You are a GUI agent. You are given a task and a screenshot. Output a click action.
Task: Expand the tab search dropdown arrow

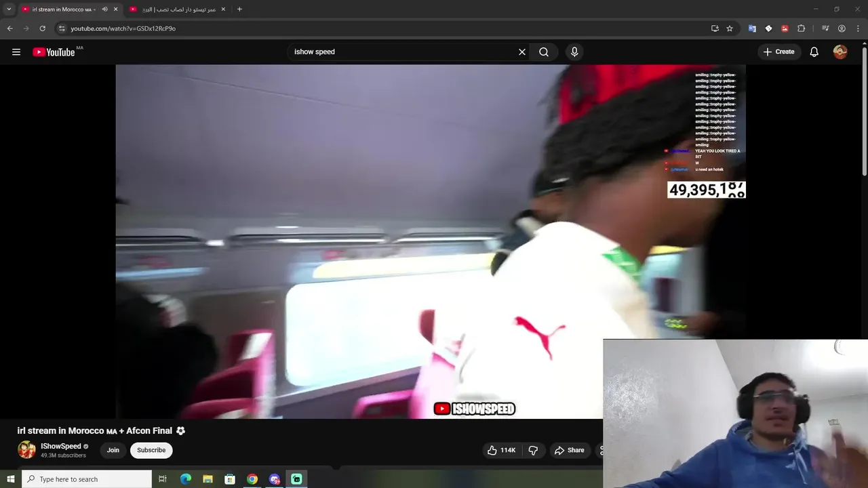(x=9, y=9)
